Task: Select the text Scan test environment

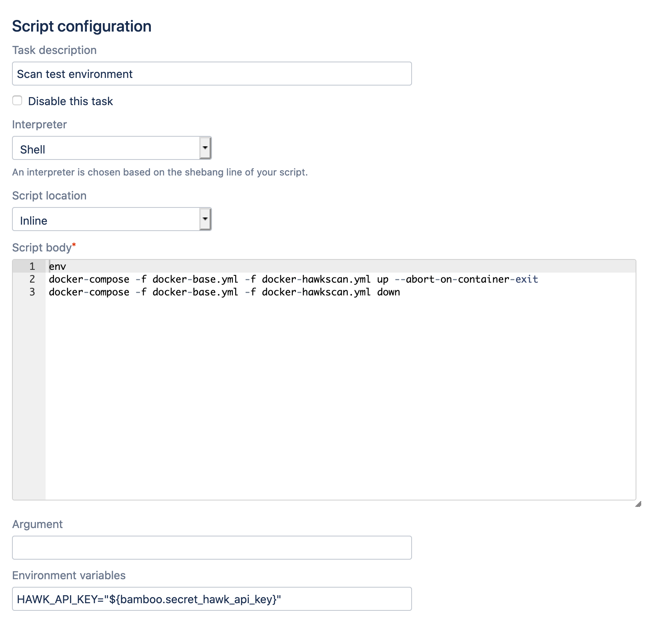Action: pyautogui.click(x=74, y=74)
